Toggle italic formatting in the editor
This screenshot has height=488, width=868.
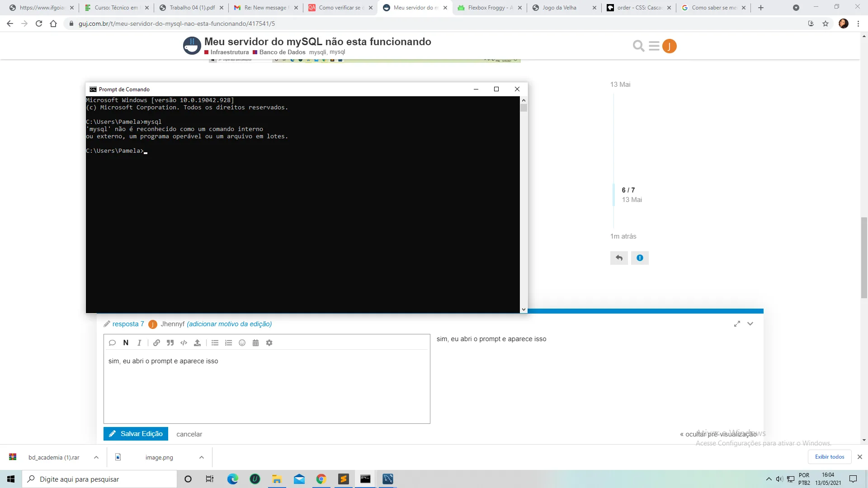pos(139,343)
